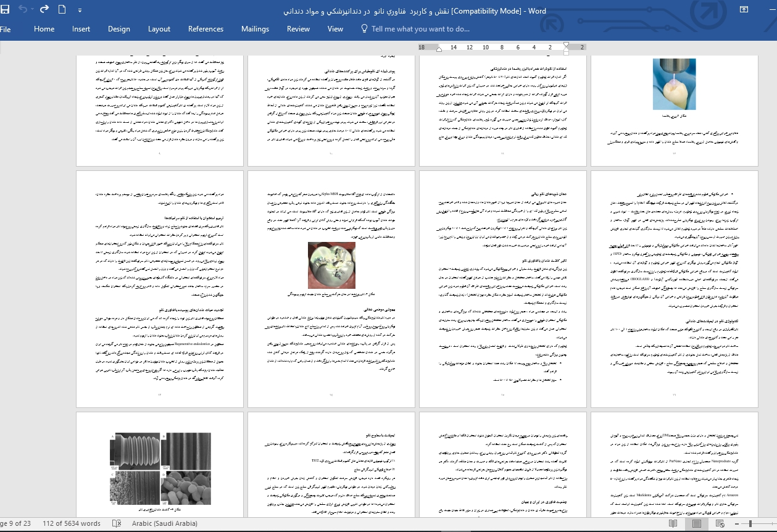Switch to the Review tab
Screen dimensions: 777x532
tap(298, 29)
